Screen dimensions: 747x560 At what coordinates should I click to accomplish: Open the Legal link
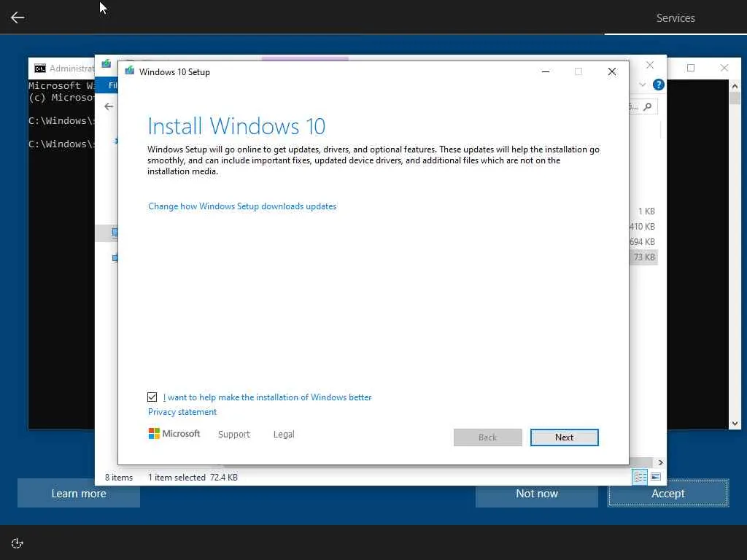pyautogui.click(x=284, y=435)
